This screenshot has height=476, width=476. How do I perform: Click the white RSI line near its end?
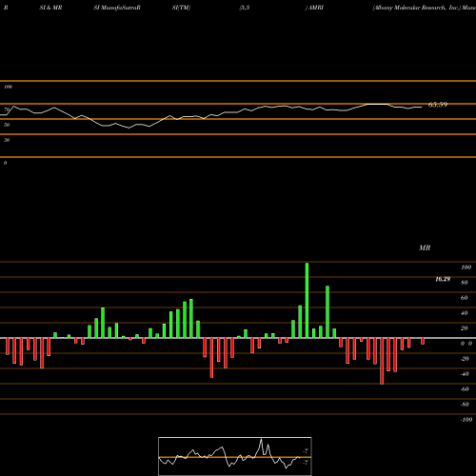[417, 108]
